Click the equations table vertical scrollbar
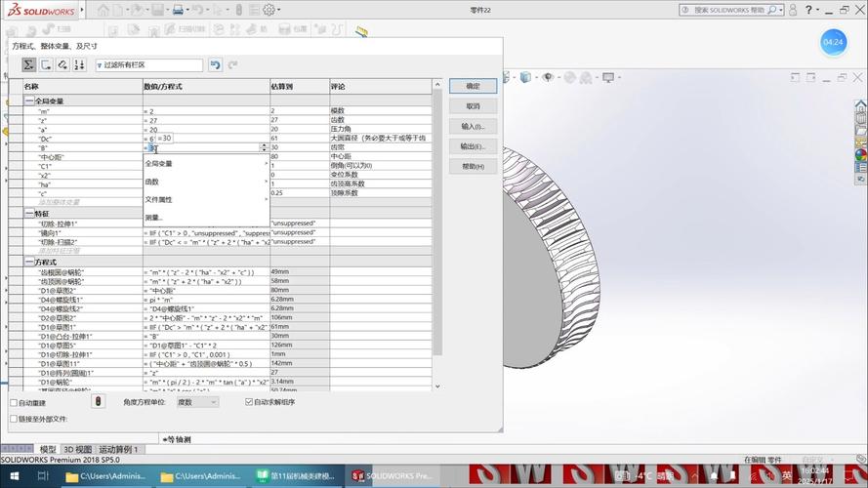This screenshot has width=868, height=488. 437,222
